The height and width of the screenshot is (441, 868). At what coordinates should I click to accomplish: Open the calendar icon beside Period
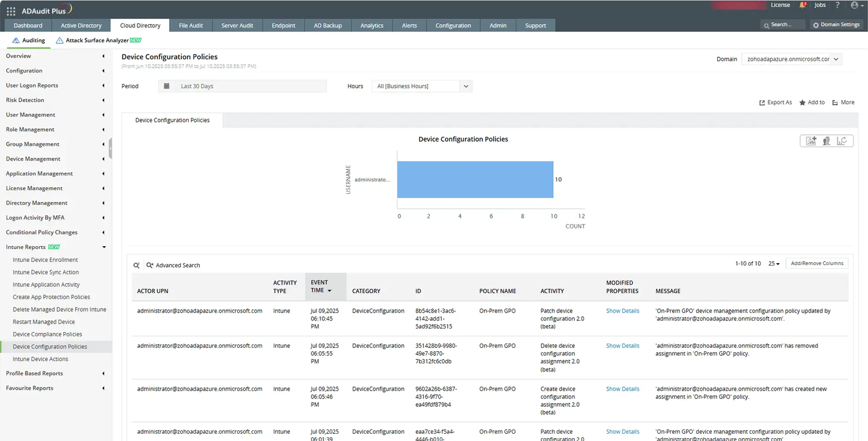(x=166, y=86)
